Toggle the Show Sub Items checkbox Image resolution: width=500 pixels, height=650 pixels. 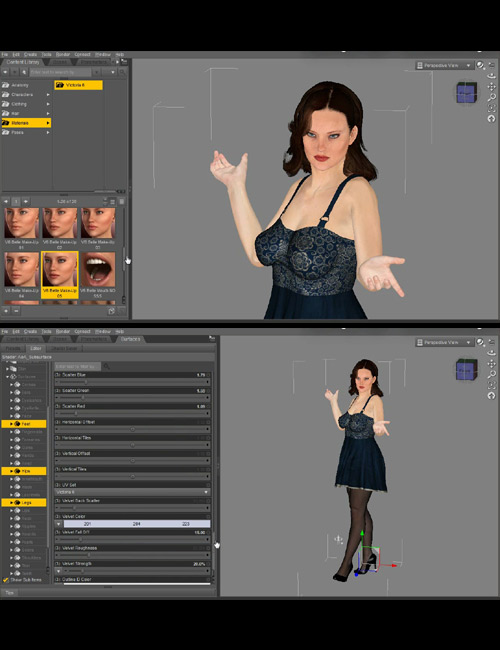(x=6, y=580)
